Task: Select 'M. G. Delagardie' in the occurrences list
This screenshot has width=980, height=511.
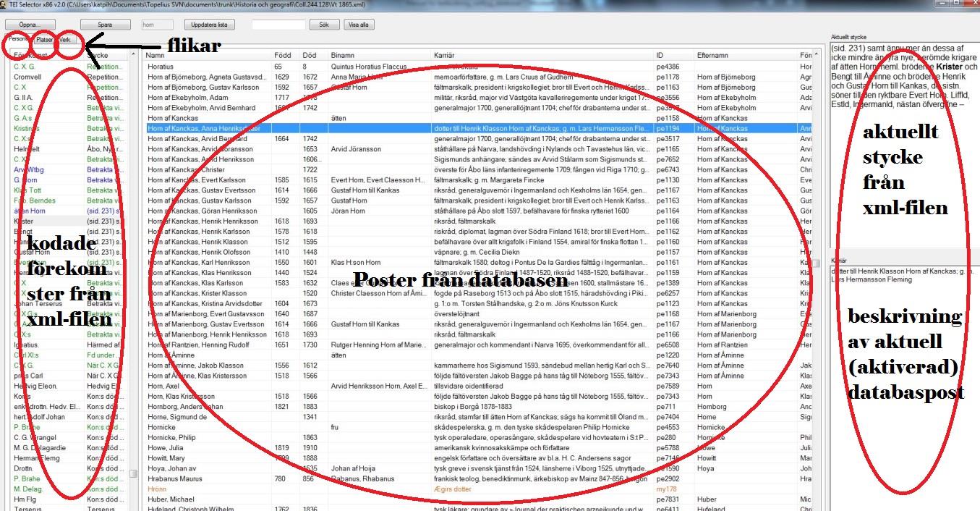Action: click(39, 448)
